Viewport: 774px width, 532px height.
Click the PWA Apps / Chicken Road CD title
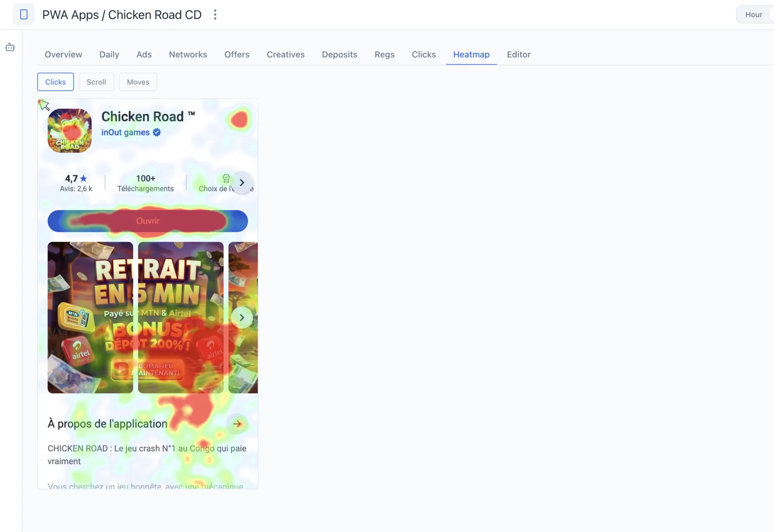point(122,15)
